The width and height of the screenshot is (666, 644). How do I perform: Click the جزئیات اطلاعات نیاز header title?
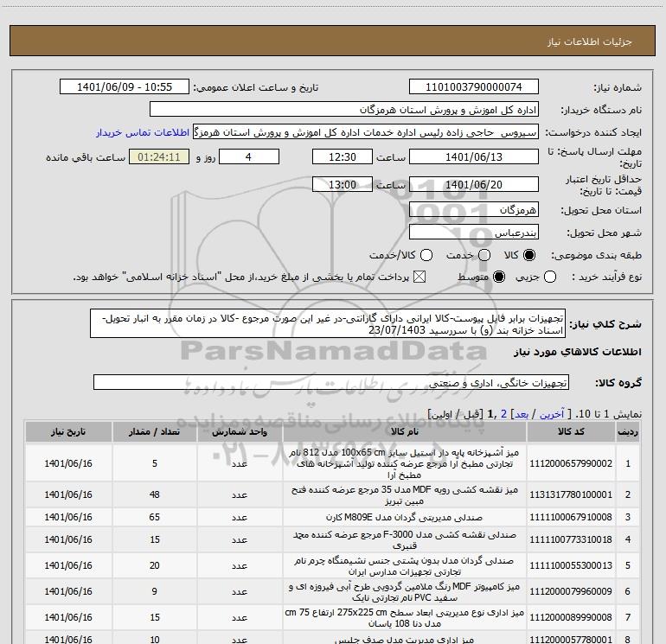590,41
